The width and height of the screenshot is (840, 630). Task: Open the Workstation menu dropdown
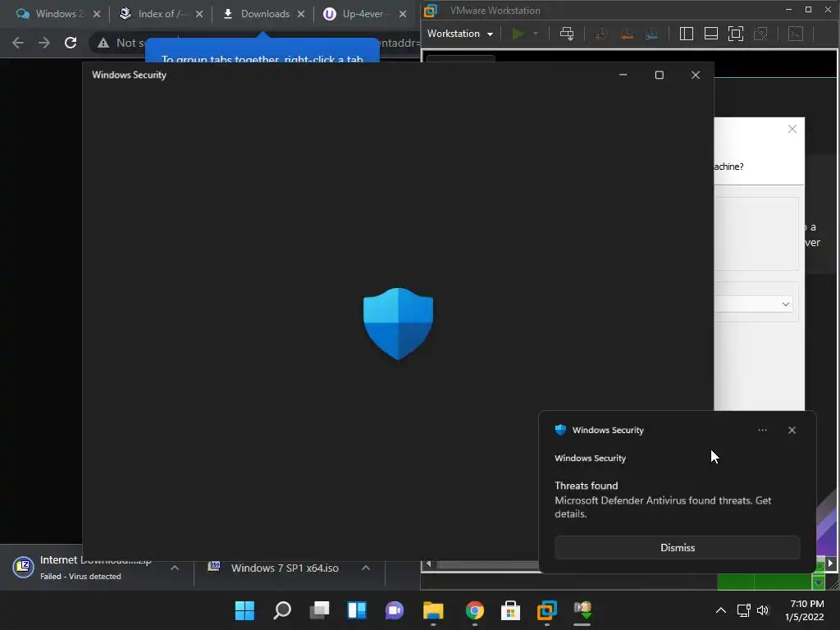(x=459, y=34)
